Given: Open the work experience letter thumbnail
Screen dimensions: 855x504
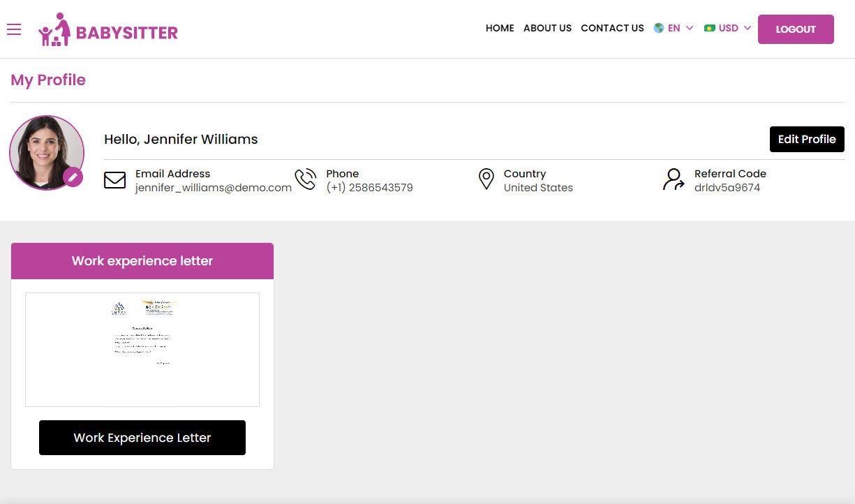Looking at the screenshot, I should click(142, 349).
